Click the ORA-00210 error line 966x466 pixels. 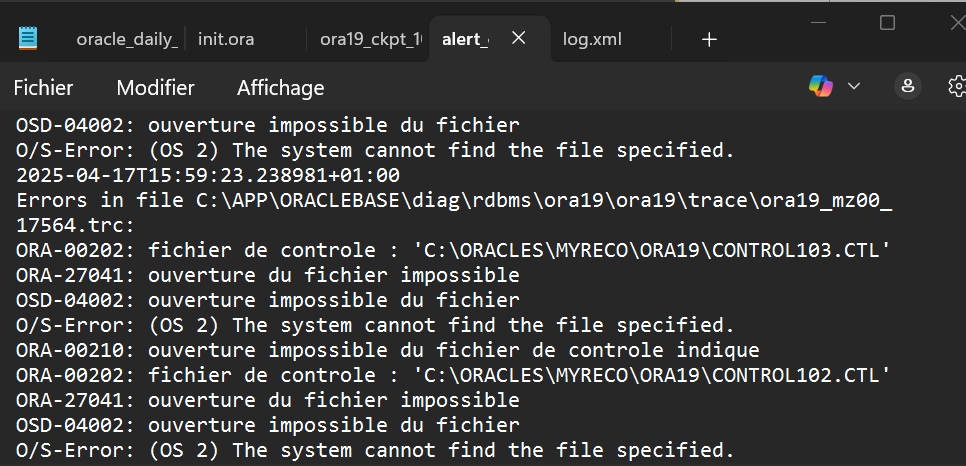(x=388, y=350)
